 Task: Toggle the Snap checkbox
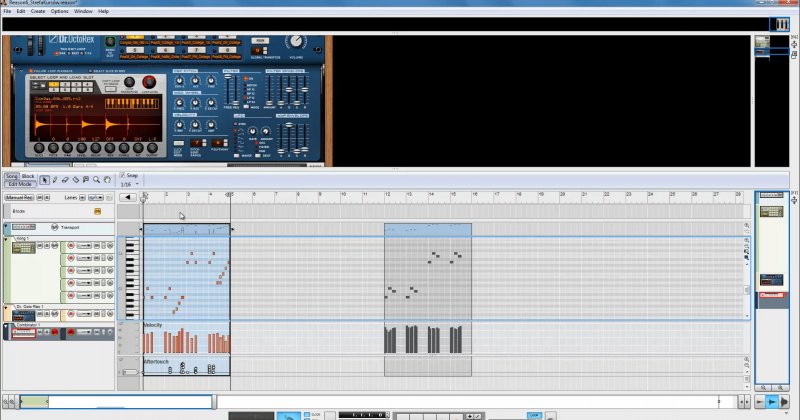pyautogui.click(x=123, y=175)
